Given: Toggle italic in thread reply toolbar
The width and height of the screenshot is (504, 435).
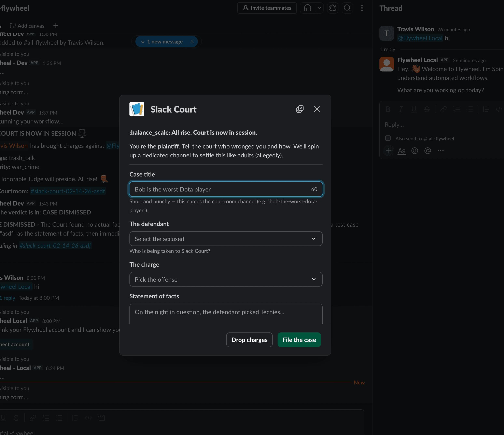Looking at the screenshot, I should pyautogui.click(x=401, y=109).
